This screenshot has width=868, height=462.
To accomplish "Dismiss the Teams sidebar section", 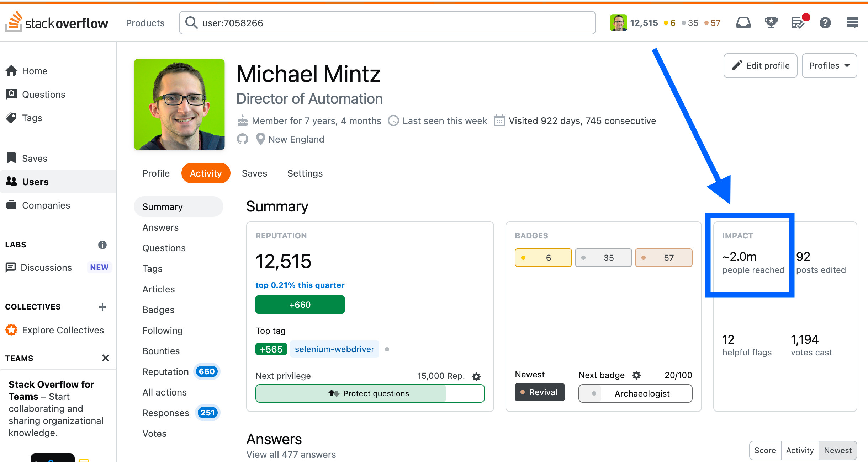I will tap(105, 358).
